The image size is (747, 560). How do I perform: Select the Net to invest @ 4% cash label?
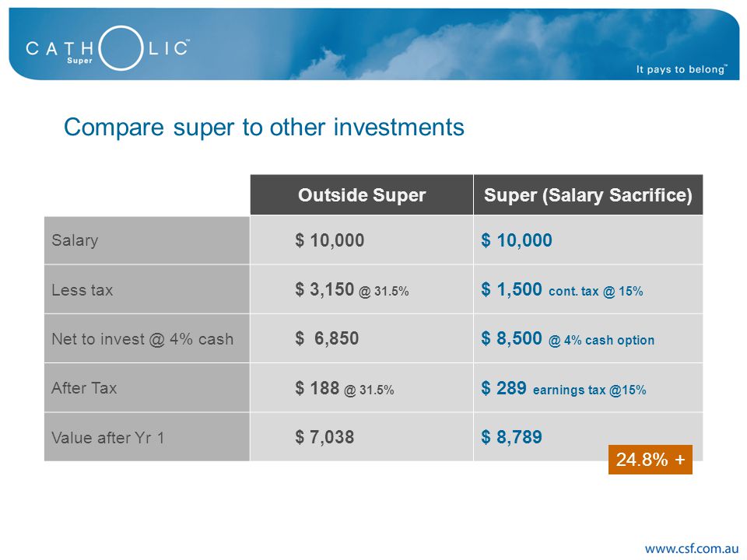(142, 339)
